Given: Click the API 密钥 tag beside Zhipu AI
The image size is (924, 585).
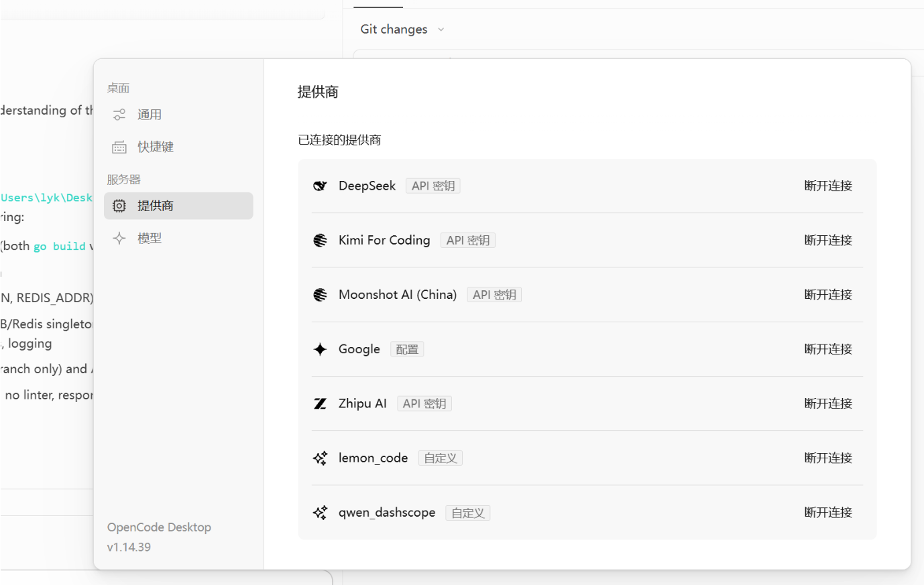Looking at the screenshot, I should [424, 403].
